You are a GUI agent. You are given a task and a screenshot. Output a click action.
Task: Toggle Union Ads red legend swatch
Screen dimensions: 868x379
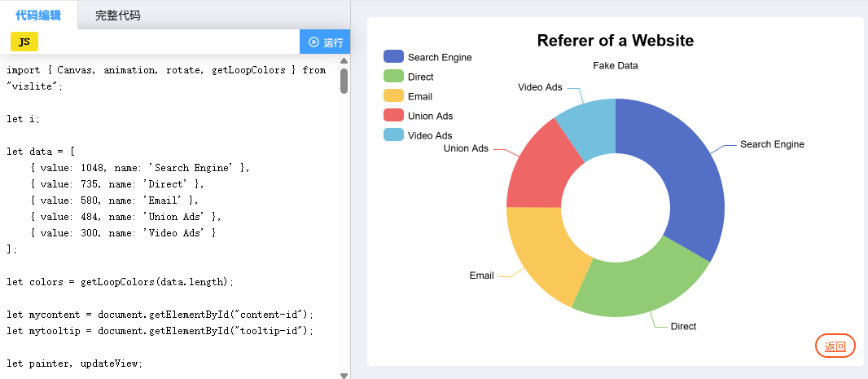coord(394,116)
